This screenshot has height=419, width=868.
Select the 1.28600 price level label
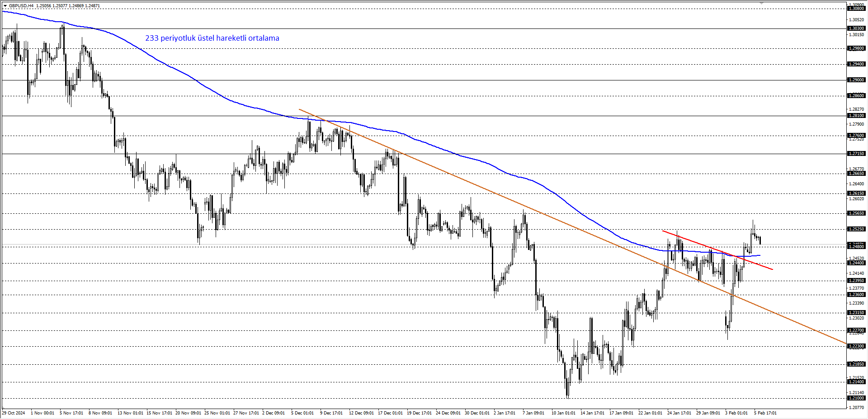point(856,96)
